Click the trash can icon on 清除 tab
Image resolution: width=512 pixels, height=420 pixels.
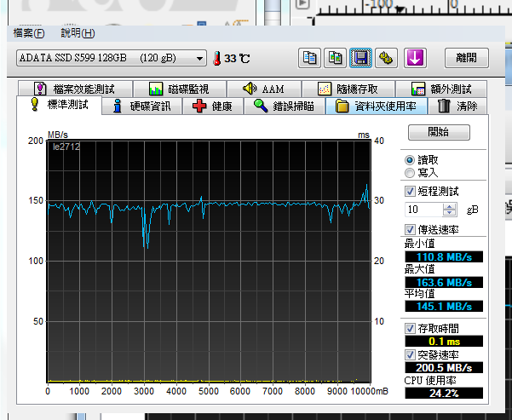click(x=444, y=106)
